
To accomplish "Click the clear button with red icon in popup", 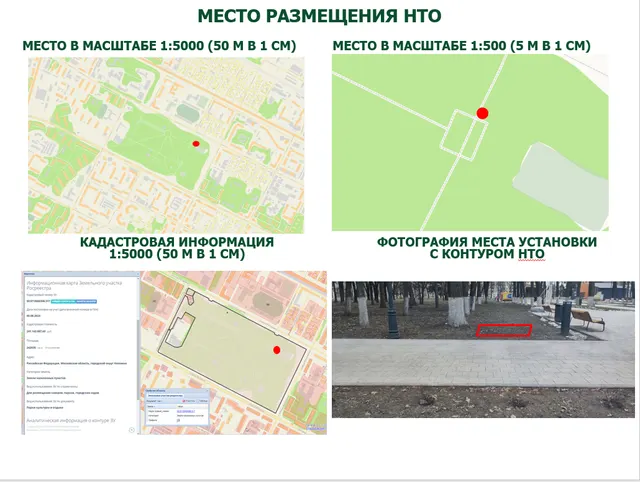I will point(189,401).
